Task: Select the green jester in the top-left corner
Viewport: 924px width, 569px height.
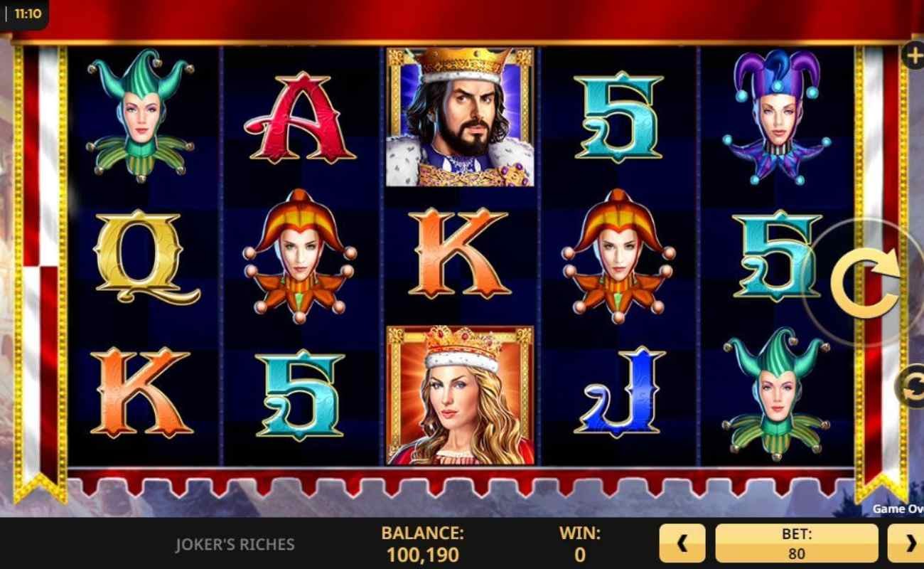Action: point(140,116)
